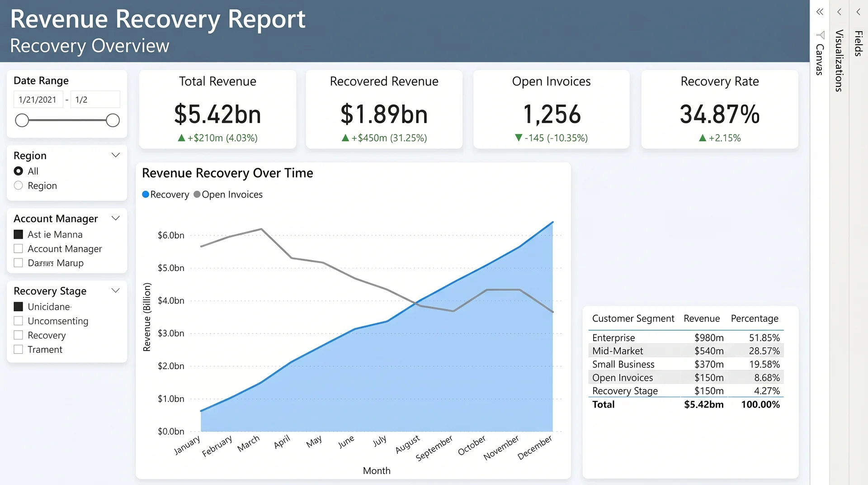Click the December axis label

(535, 447)
